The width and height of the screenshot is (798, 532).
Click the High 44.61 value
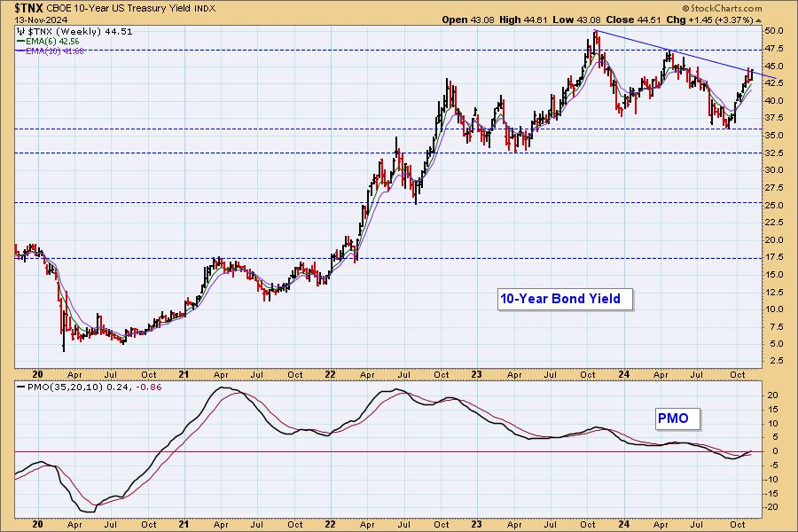tap(522, 20)
